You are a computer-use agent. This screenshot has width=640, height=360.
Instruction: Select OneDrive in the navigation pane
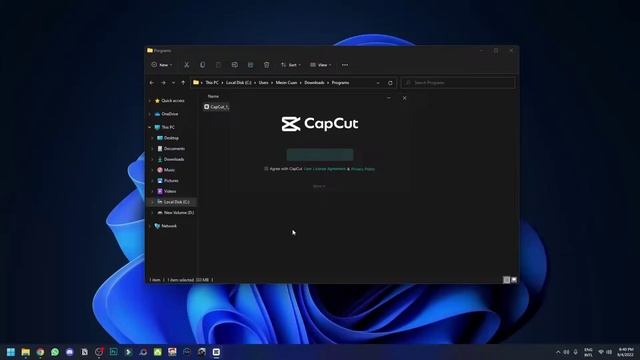click(x=169, y=114)
